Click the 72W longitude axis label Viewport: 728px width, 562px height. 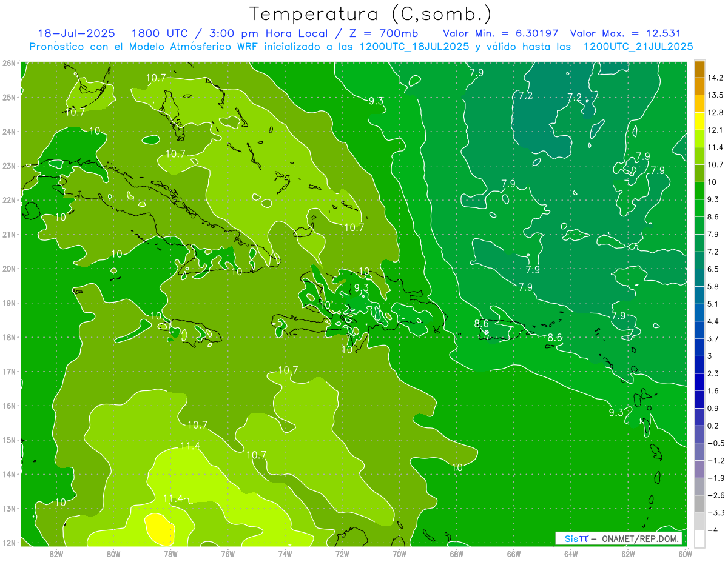pyautogui.click(x=342, y=554)
